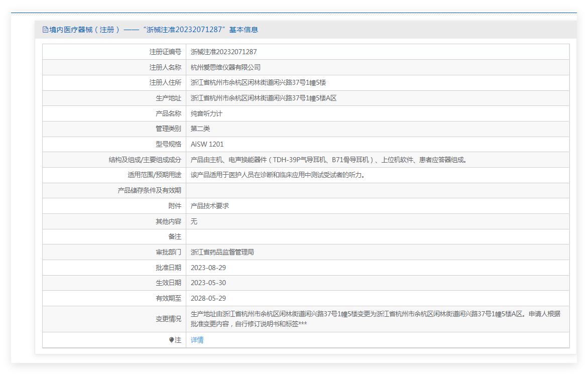Image resolution: width=588 pixels, height=374 pixels.
Task: Click the 注册人住所 row label
Action: pyautogui.click(x=165, y=82)
